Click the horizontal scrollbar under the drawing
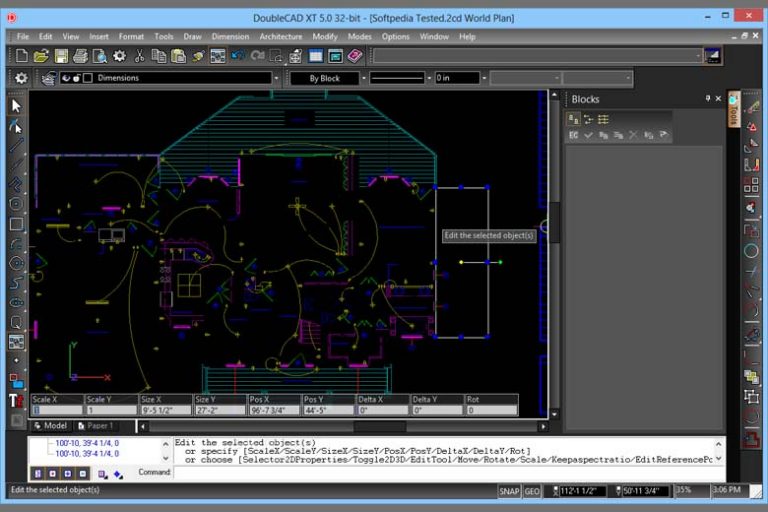768x512 pixels. [343, 427]
